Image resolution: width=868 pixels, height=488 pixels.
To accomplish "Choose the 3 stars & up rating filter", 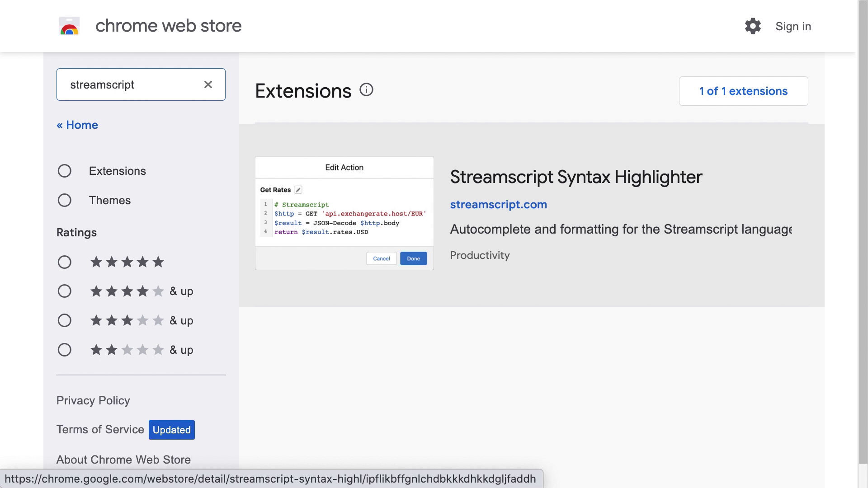I will tap(65, 320).
